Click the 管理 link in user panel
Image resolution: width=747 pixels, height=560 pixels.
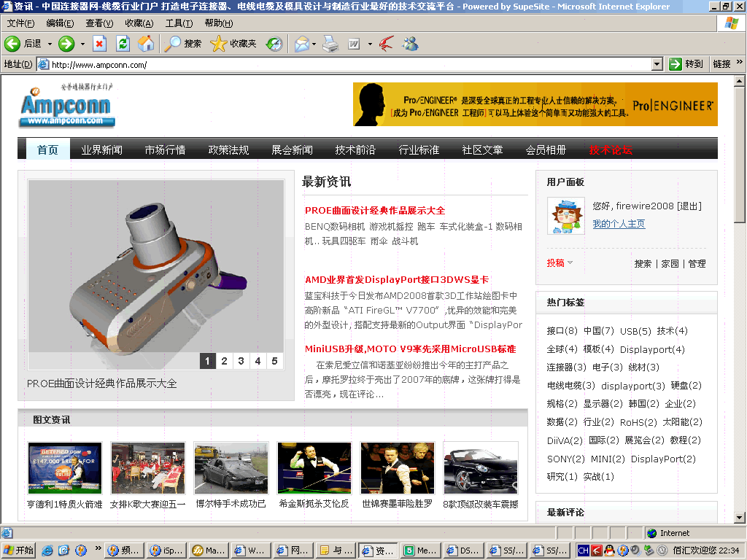point(697,263)
